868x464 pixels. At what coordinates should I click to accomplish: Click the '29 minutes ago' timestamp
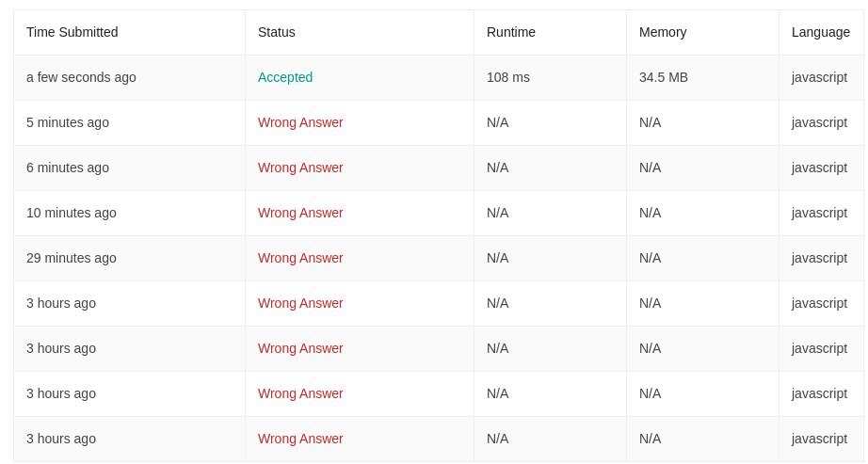point(72,258)
